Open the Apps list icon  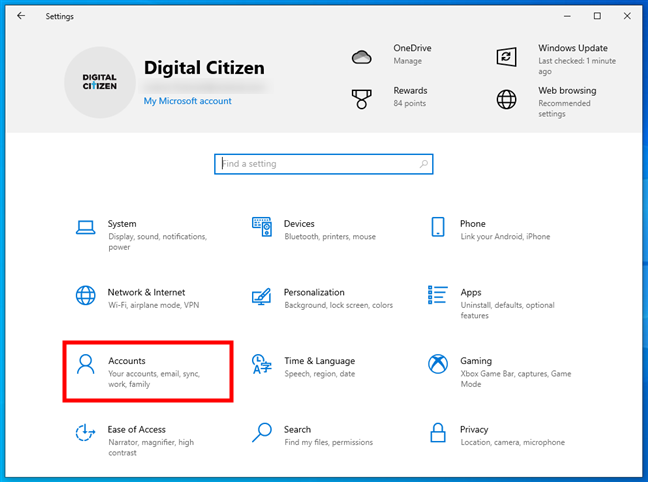(x=438, y=295)
